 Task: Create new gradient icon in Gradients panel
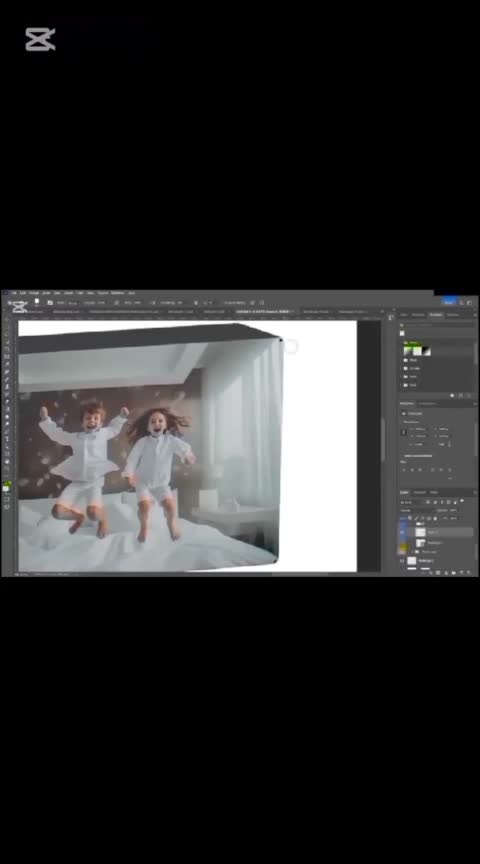[x=461, y=396]
